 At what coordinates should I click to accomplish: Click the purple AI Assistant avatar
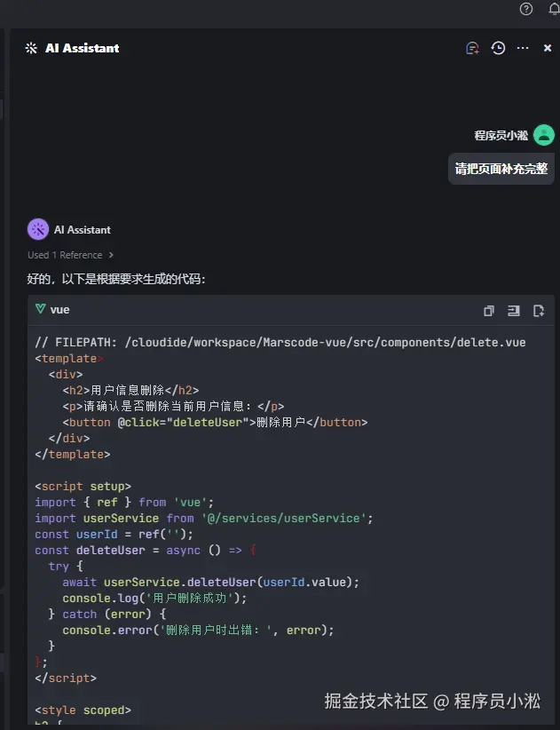pos(38,229)
